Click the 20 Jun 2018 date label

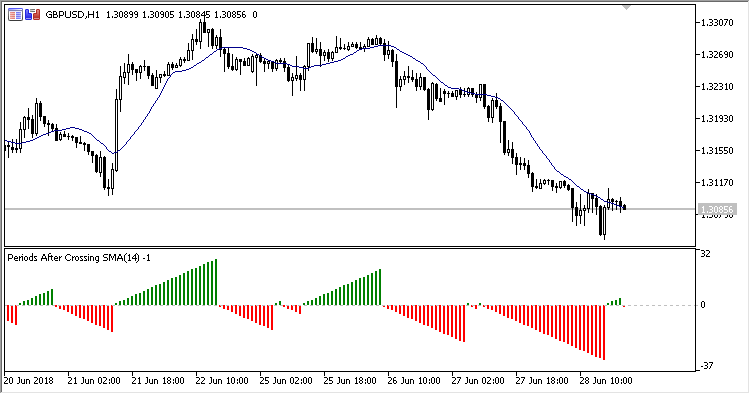[x=28, y=381]
